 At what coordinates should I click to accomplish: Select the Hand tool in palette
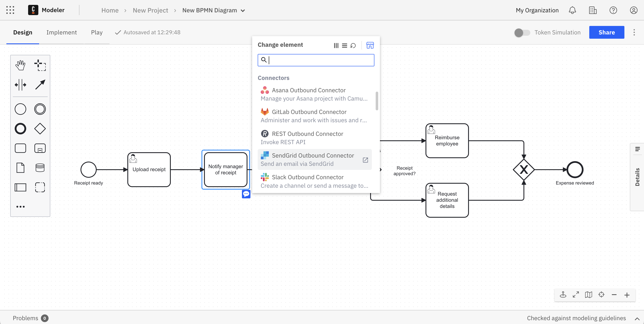tap(20, 65)
